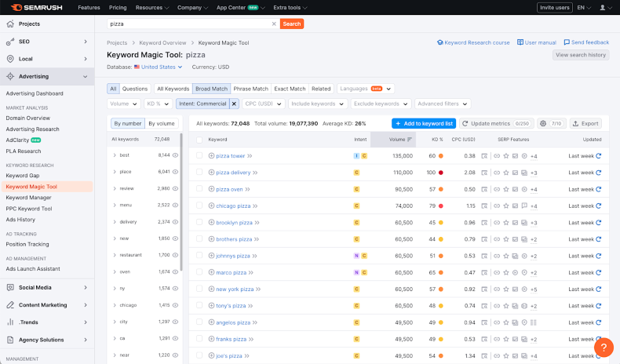Click the Projects home icon
Image resolution: width=620 pixels, height=364 pixels.
(10, 24)
